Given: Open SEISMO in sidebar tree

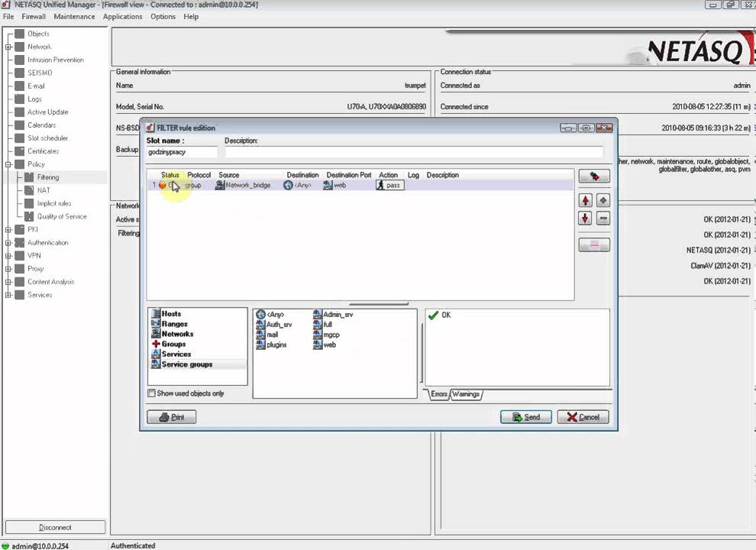Looking at the screenshot, I should [40, 73].
